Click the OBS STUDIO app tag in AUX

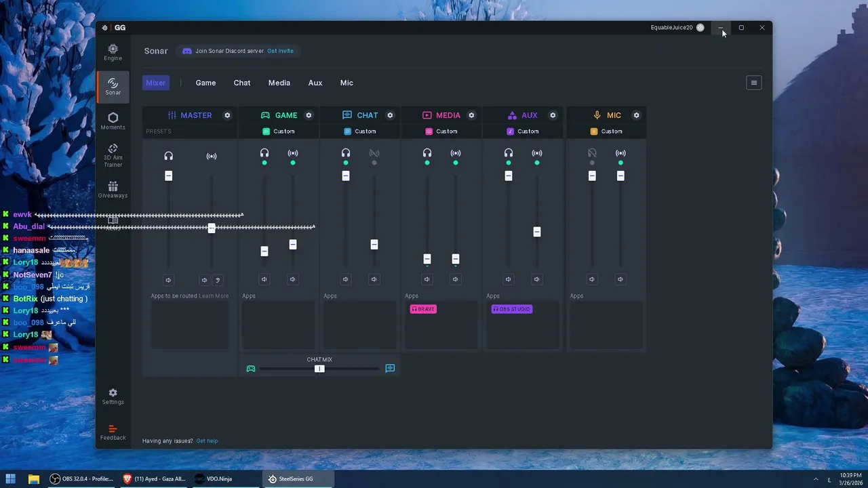(512, 309)
